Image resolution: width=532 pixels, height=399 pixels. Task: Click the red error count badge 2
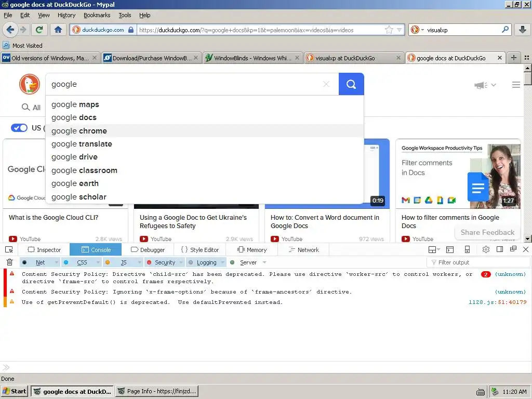486,274
